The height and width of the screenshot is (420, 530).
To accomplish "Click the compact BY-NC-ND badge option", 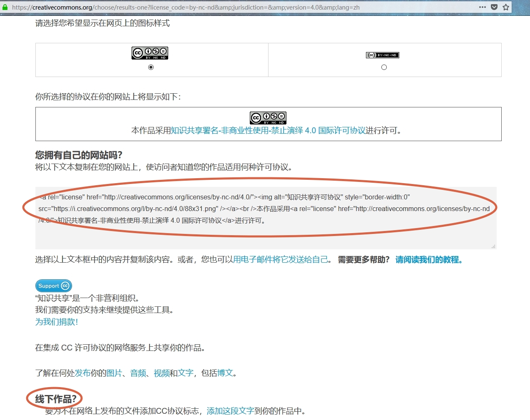I will [x=383, y=55].
